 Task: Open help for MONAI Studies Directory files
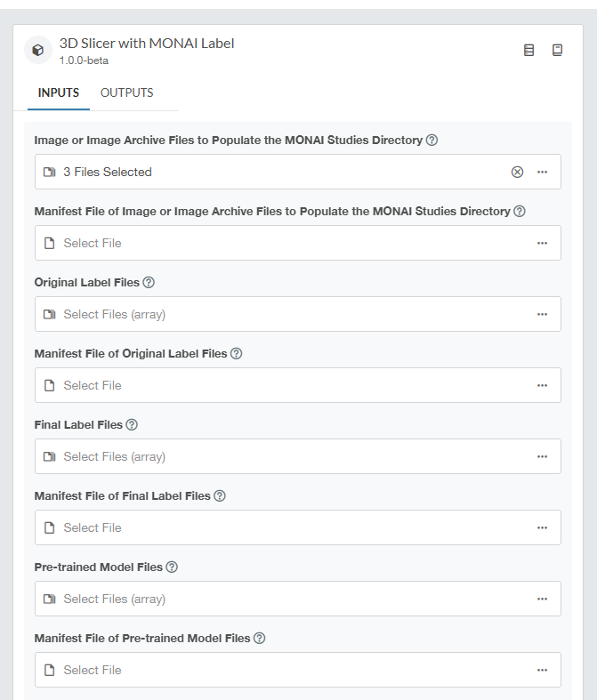(x=432, y=141)
